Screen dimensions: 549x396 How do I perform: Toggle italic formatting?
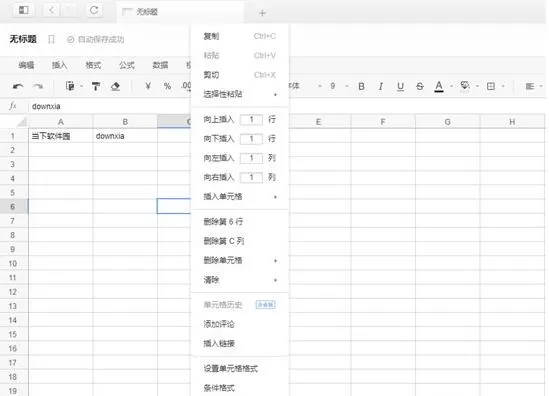pos(381,86)
